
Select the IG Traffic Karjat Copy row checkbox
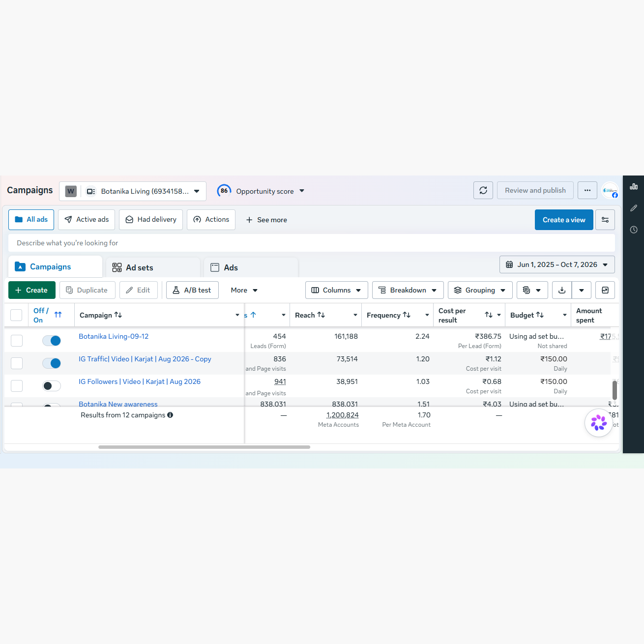[x=17, y=363]
